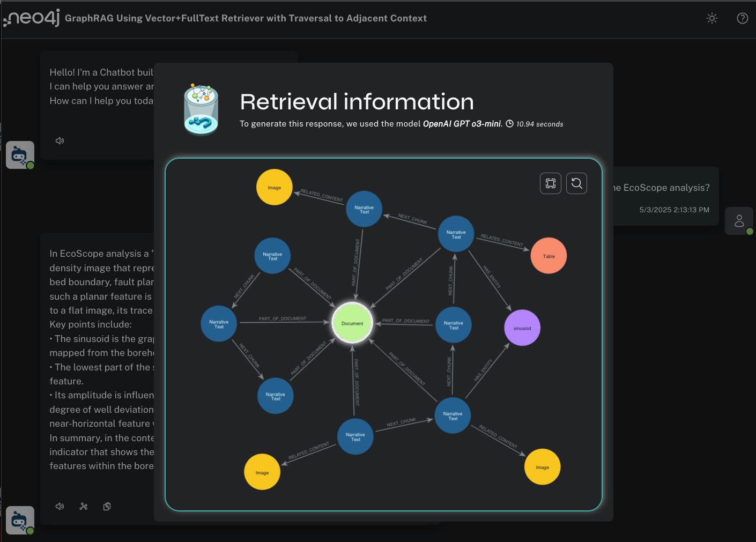Select the purple sinusoid entity node
756x542 pixels.
(522, 327)
